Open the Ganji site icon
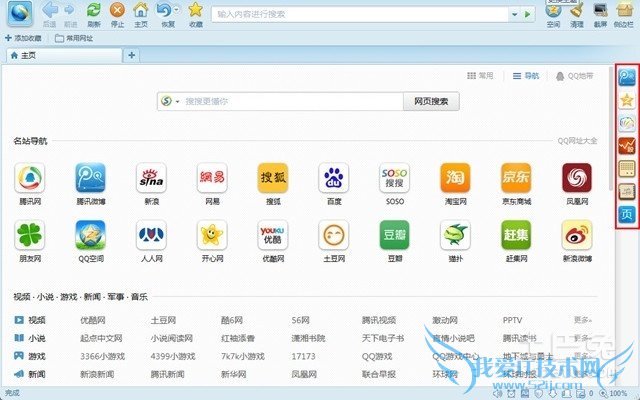Screen dimensions: 640x400 516,235
